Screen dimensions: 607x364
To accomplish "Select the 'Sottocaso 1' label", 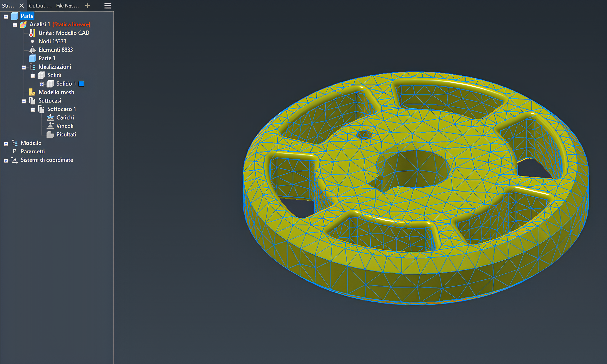I will 62,109.
